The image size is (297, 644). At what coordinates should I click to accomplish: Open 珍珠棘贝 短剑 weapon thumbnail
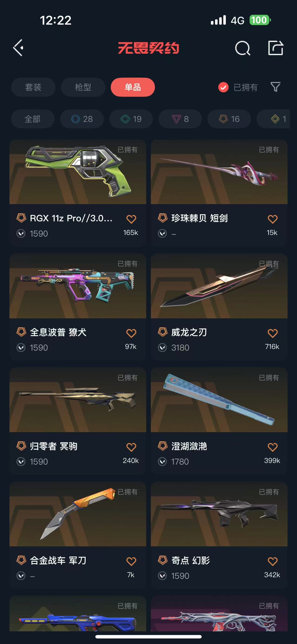tap(219, 172)
